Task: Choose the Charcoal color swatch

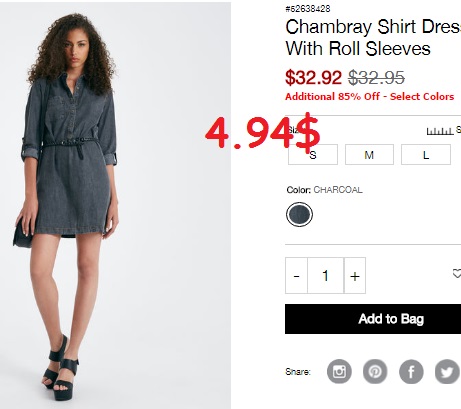Action: (x=299, y=214)
